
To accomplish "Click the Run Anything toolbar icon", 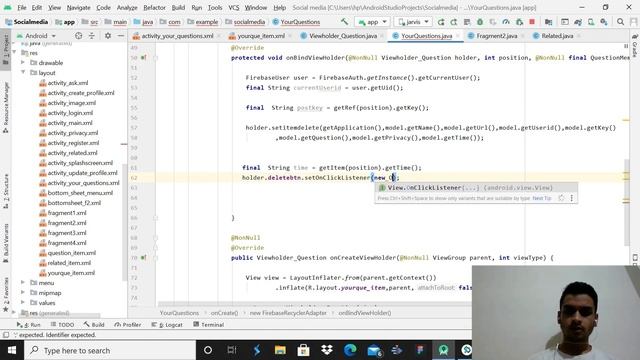I will click(565, 22).
